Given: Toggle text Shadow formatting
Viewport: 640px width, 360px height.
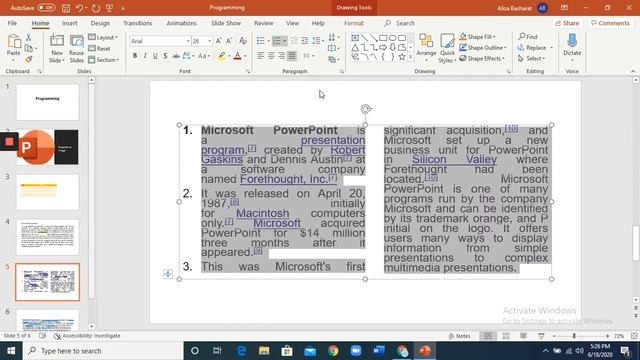Looking at the screenshot, I should click(165, 56).
